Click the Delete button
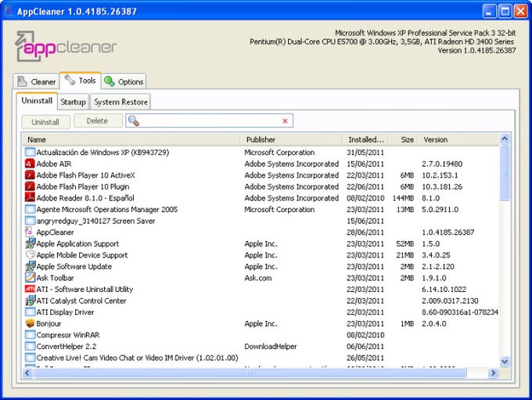 [x=98, y=121]
